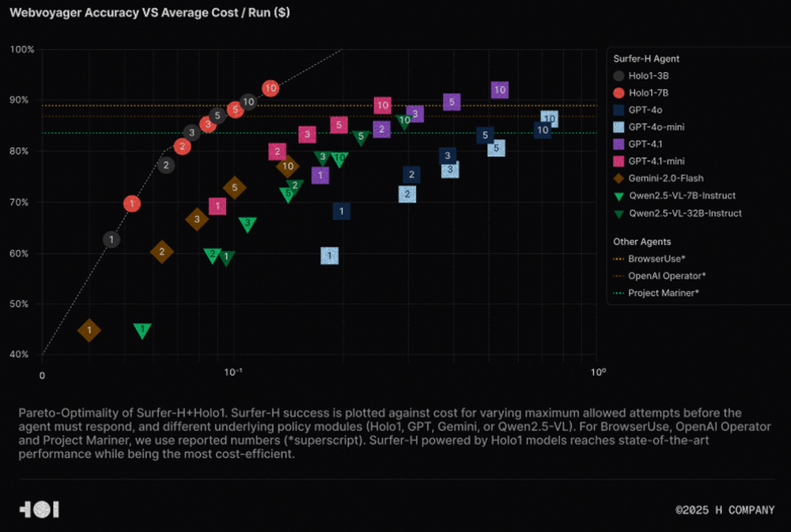Select the dark blue GPT-4o square labeled 2
The width and height of the screenshot is (791, 532).
411,175
